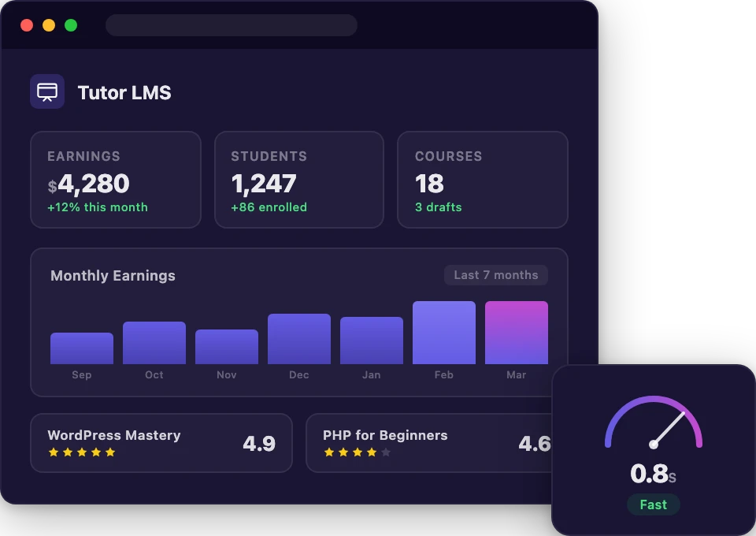Open the Earnings $4,280 stat card

[116, 180]
